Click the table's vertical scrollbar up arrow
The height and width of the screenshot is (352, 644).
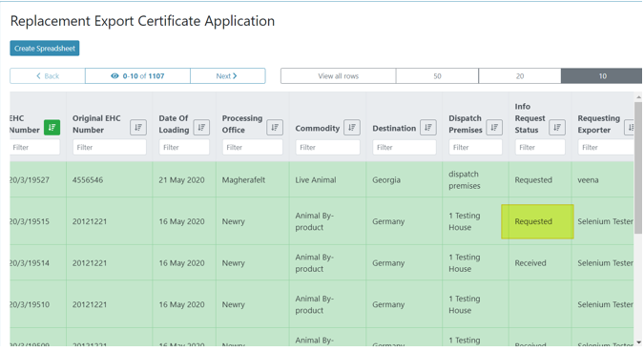[x=638, y=97]
